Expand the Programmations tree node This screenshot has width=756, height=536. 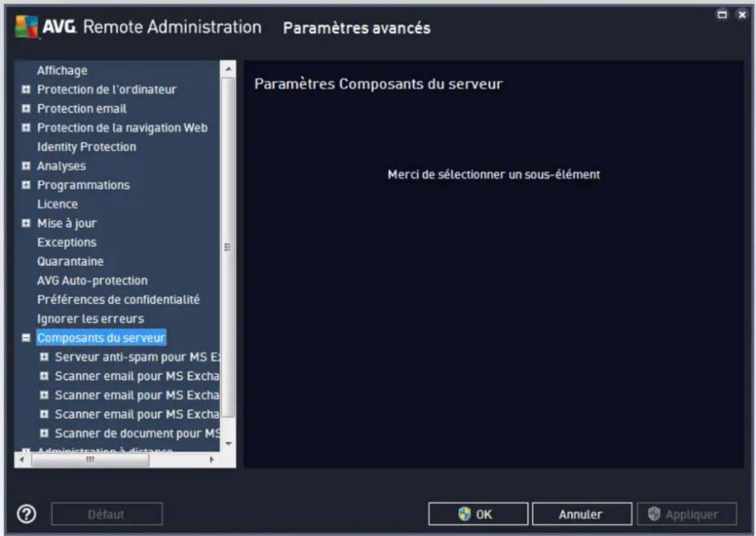pos(26,185)
